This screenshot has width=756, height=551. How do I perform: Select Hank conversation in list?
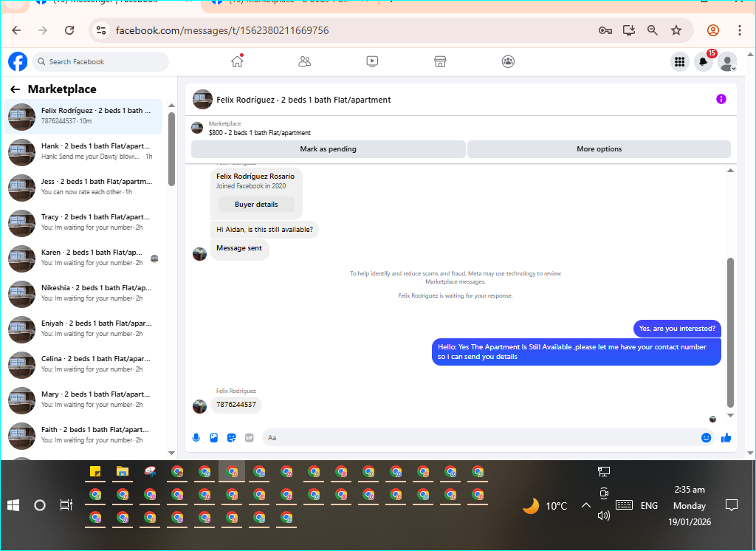pyautogui.click(x=83, y=152)
